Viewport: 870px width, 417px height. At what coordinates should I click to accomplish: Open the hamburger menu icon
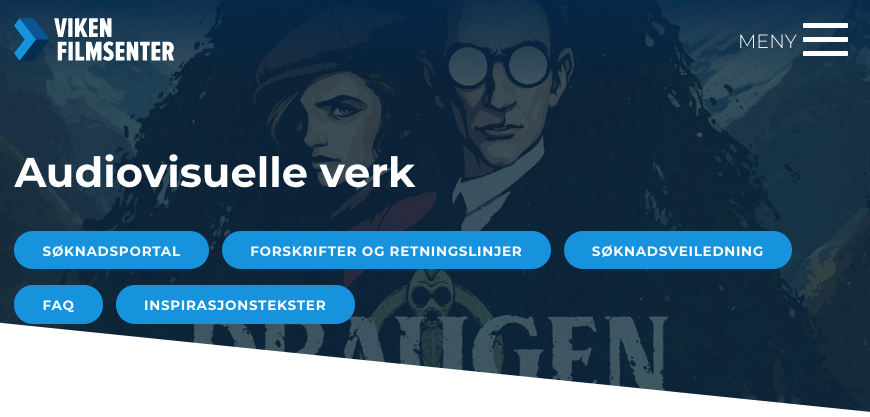pos(825,39)
